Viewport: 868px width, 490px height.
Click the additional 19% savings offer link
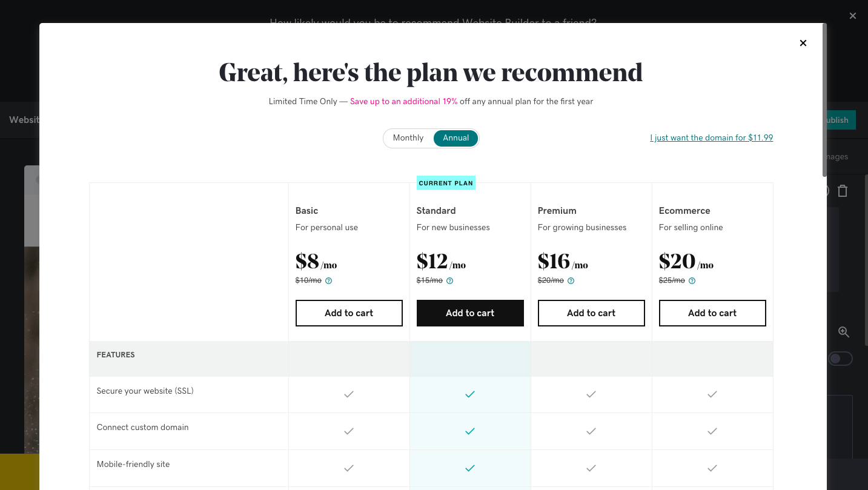click(x=404, y=101)
